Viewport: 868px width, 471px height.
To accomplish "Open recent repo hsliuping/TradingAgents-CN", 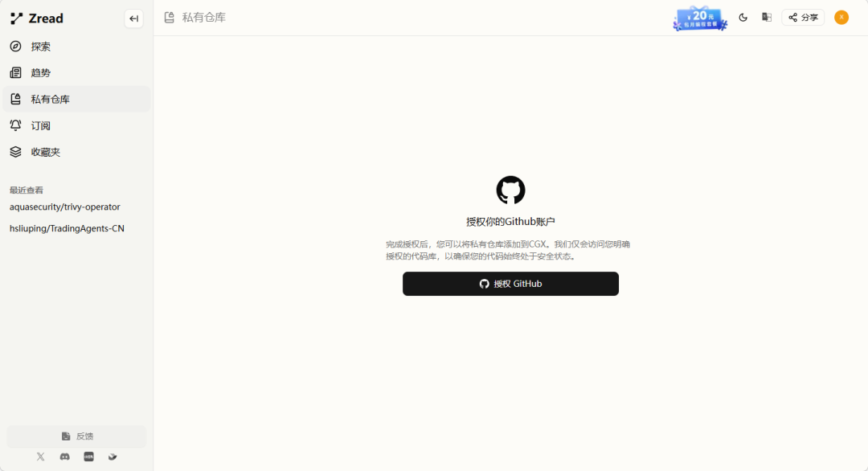I will tap(67, 228).
